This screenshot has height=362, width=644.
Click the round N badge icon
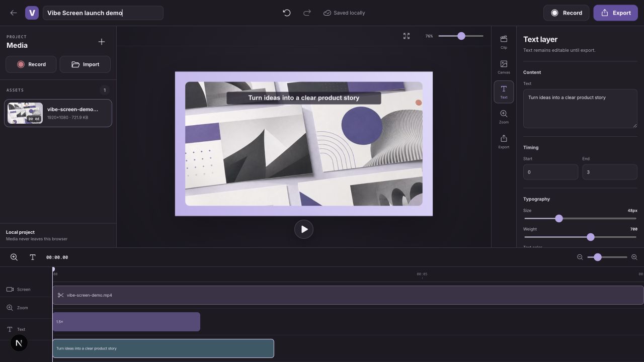[x=19, y=343]
